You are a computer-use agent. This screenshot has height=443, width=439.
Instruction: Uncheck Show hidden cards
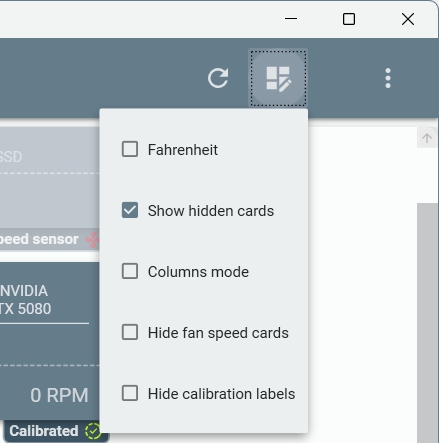(130, 210)
